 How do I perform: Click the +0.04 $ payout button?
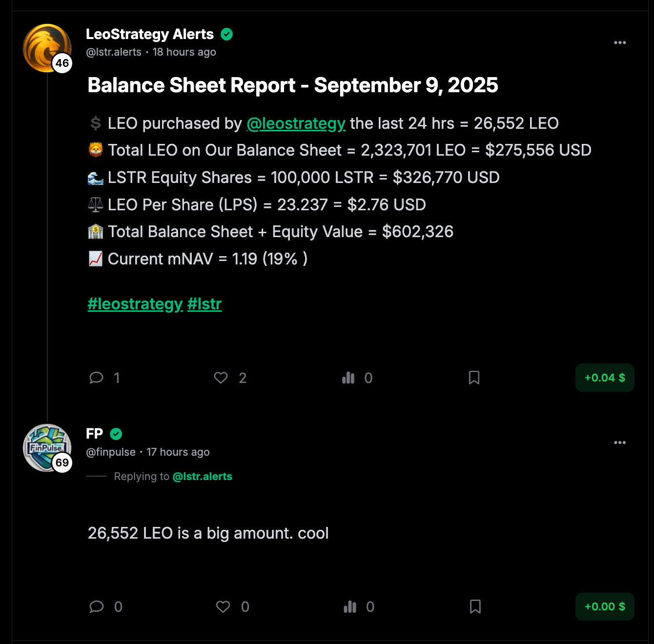[x=605, y=378]
